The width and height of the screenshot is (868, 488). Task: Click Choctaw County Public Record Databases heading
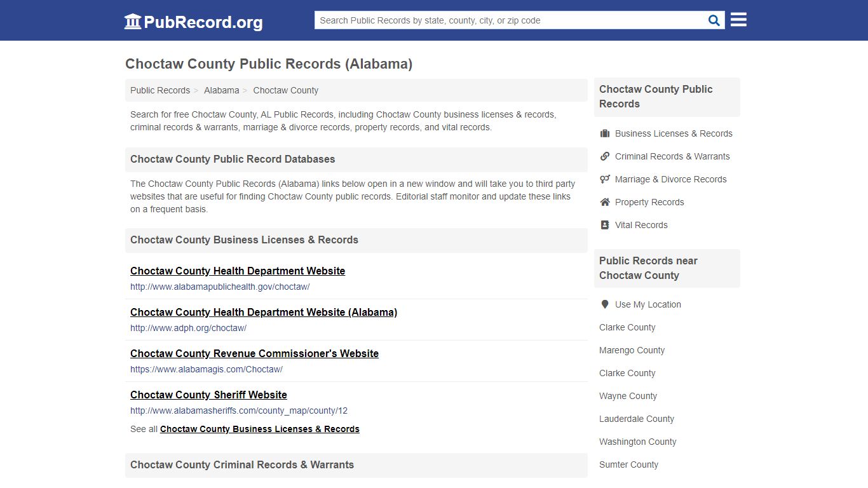233,159
